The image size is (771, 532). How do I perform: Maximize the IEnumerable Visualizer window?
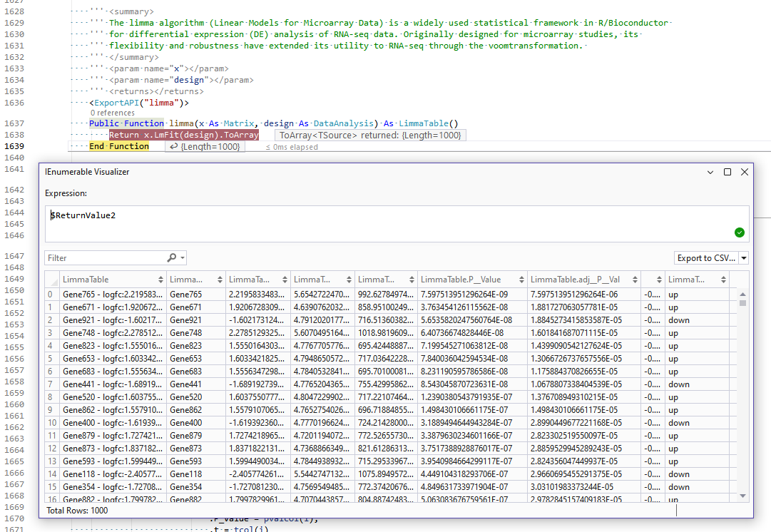pyautogui.click(x=727, y=172)
